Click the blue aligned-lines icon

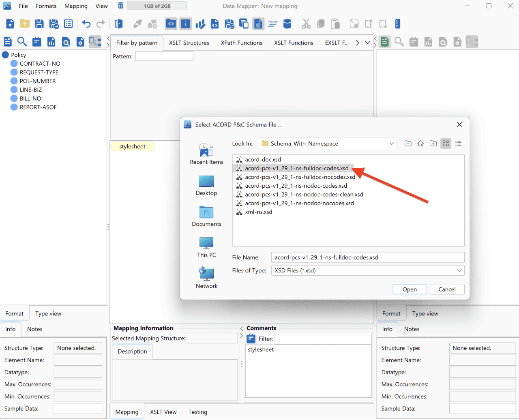click(273, 24)
